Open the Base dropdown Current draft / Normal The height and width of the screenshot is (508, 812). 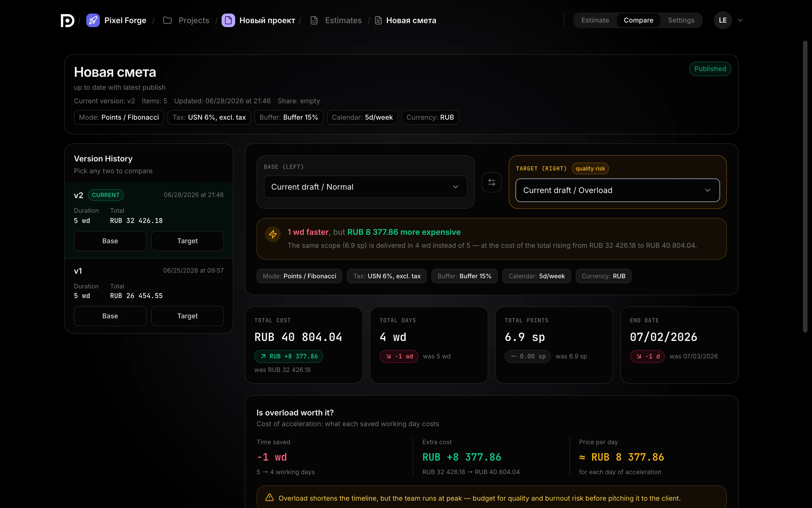(365, 187)
